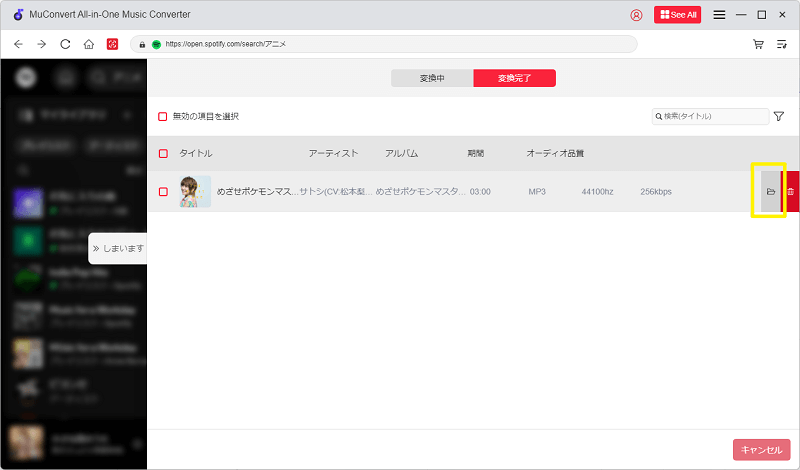The height and width of the screenshot is (470, 800).
Task: Click the 03:00 duration value
Action: [480, 192]
